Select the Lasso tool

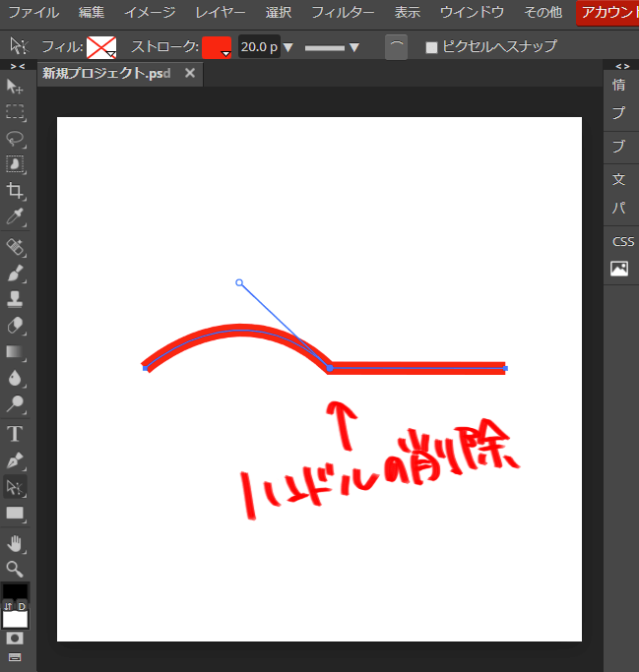point(15,139)
